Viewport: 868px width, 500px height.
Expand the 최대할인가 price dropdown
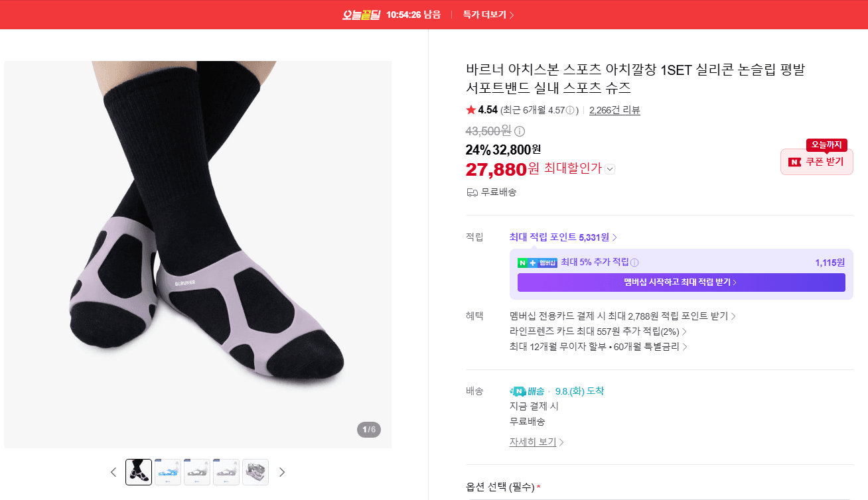click(610, 169)
